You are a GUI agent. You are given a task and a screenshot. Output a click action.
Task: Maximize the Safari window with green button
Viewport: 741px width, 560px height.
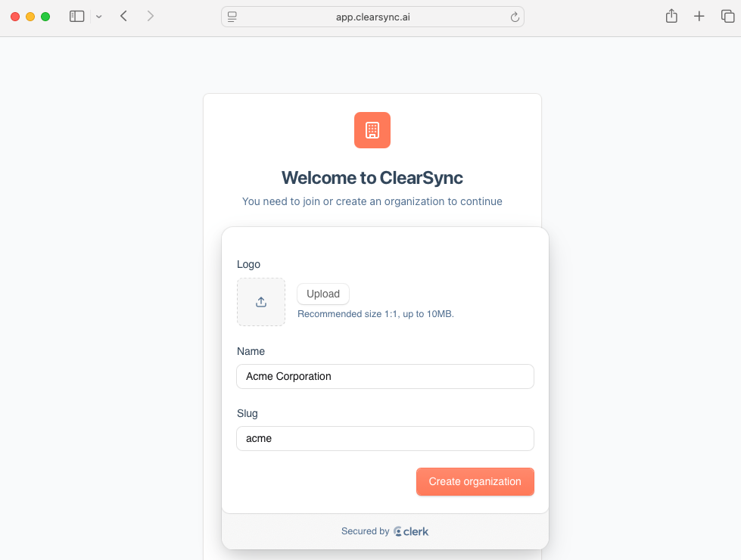pyautogui.click(x=45, y=17)
